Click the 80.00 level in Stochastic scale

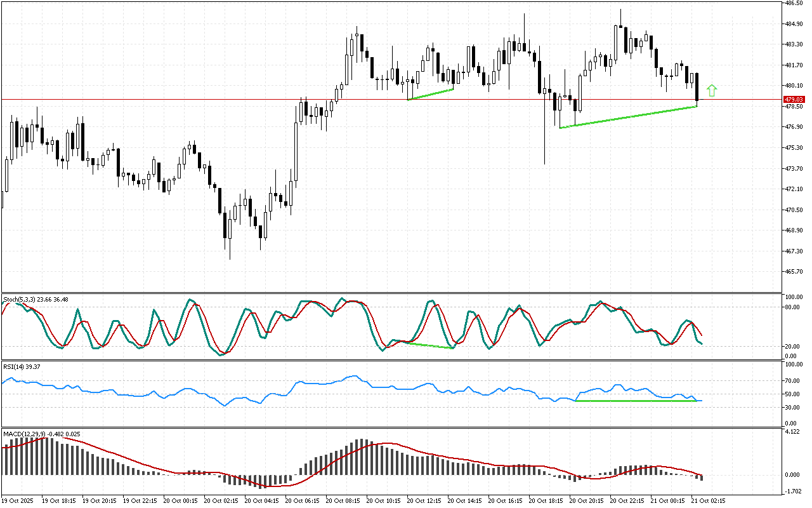point(793,307)
